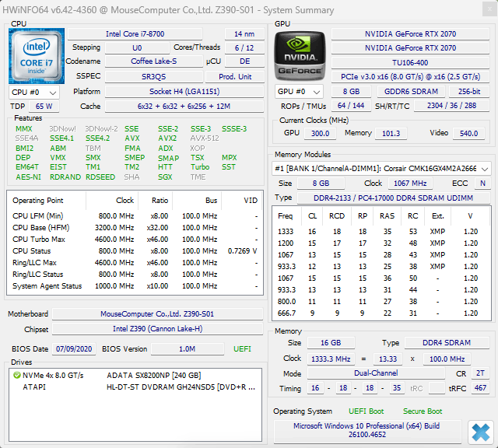The image size is (498, 448).
Task: Click the GPU clock 300.0 value
Action: [320, 133]
